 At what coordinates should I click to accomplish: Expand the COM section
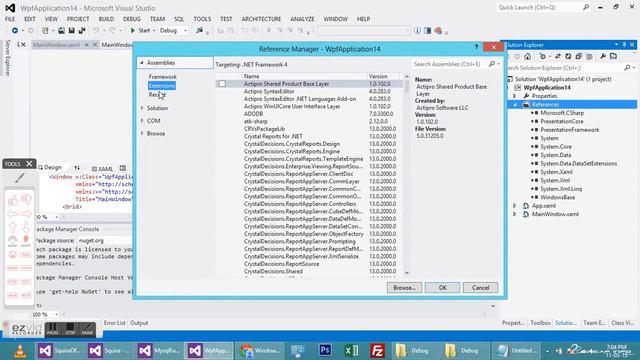point(142,121)
